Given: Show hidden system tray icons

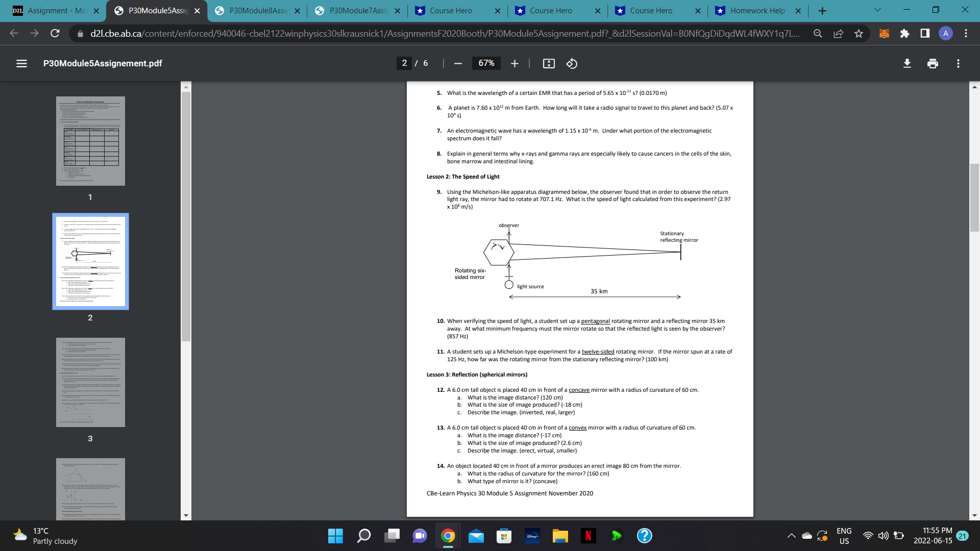Looking at the screenshot, I should (791, 536).
